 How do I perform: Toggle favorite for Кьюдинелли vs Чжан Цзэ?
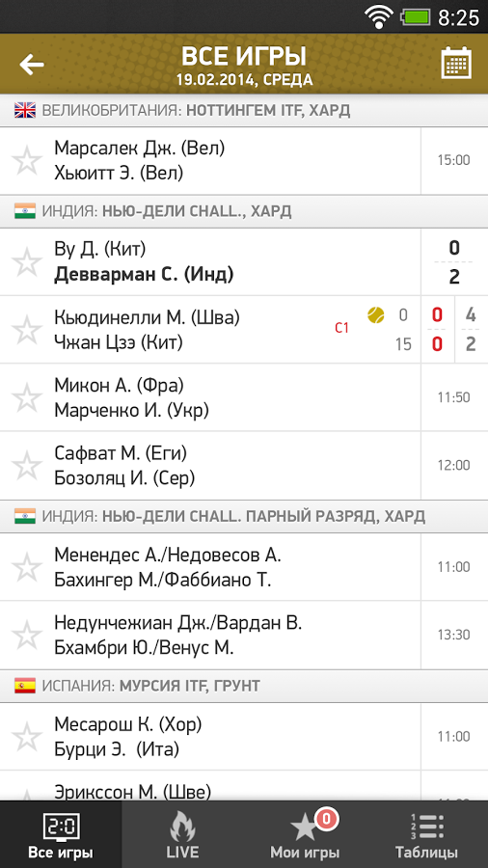[27, 330]
